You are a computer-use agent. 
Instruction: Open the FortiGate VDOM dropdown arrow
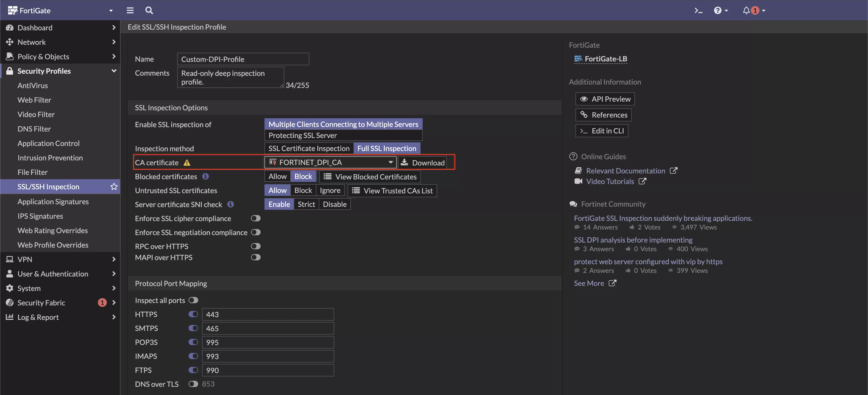click(111, 11)
